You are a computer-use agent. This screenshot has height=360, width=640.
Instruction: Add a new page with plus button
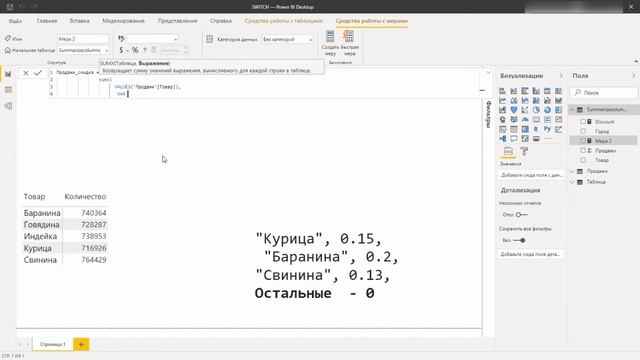tap(81, 344)
